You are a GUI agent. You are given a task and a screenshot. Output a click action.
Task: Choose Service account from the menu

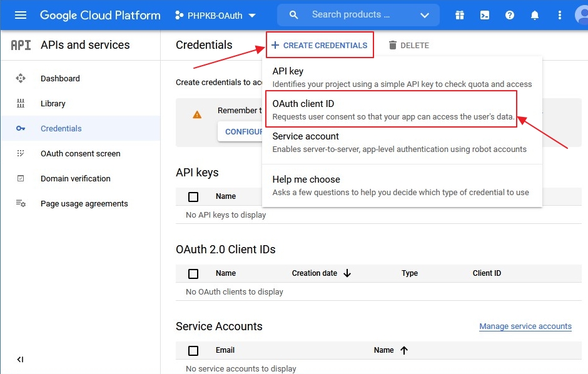(x=306, y=136)
